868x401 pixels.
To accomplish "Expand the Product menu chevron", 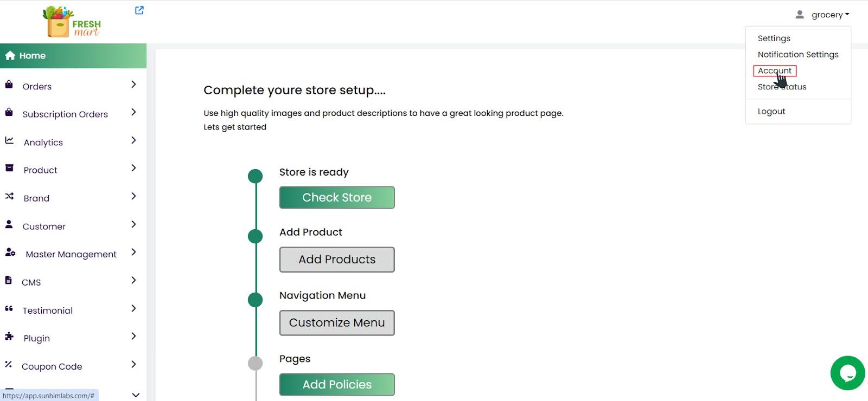I will tap(133, 168).
